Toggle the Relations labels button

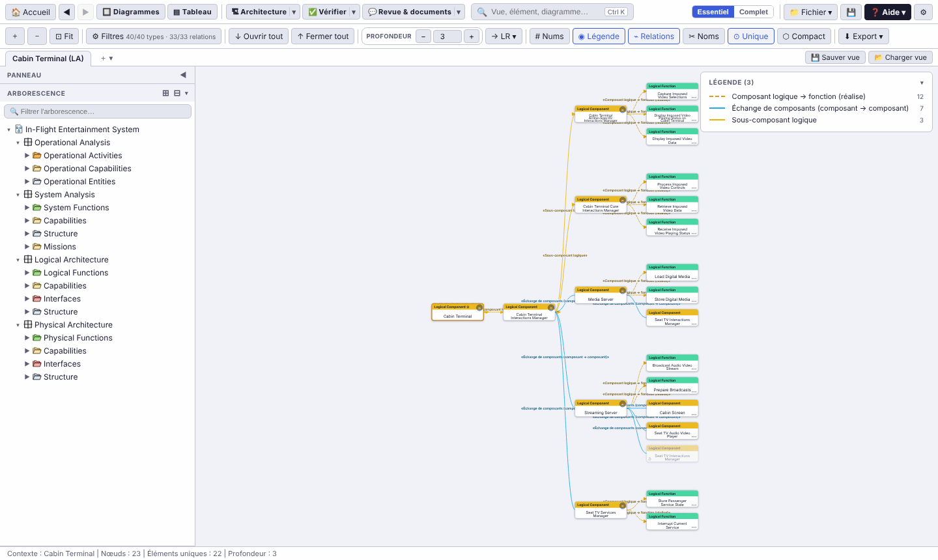[x=654, y=36]
